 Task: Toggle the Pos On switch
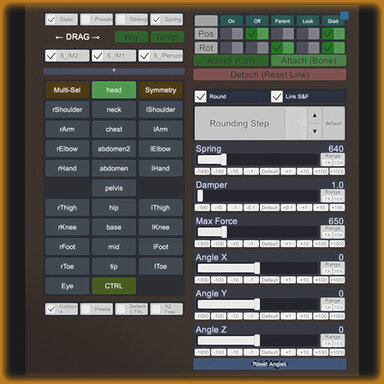point(231,34)
